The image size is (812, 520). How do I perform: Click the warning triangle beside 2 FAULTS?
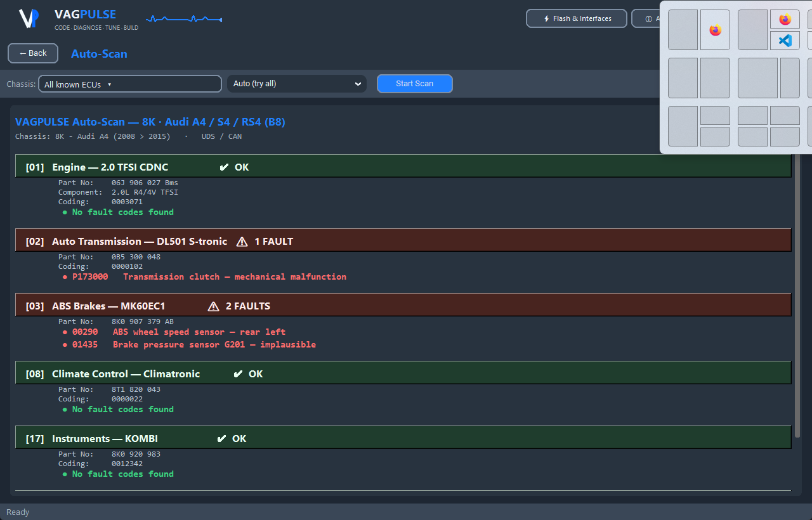[213, 306]
